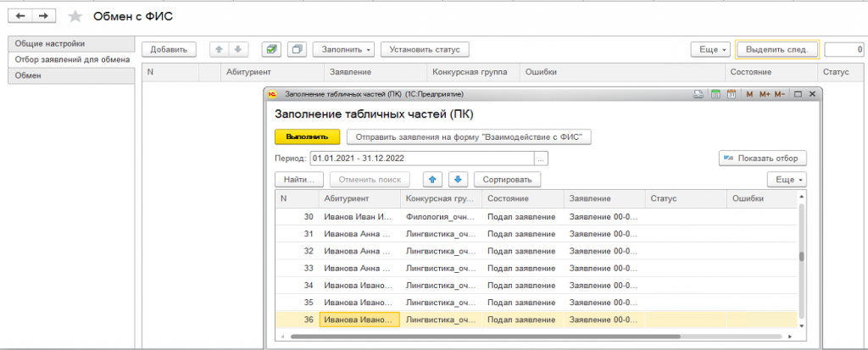Screen dimensions: 868x350
Task: Select row number 35
Action: tap(537, 303)
